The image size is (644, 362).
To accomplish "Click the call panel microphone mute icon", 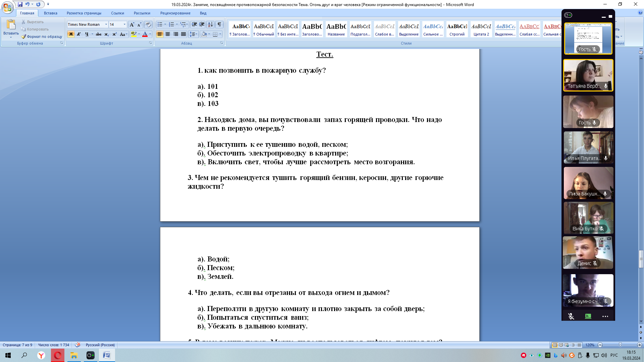I will (x=571, y=316).
